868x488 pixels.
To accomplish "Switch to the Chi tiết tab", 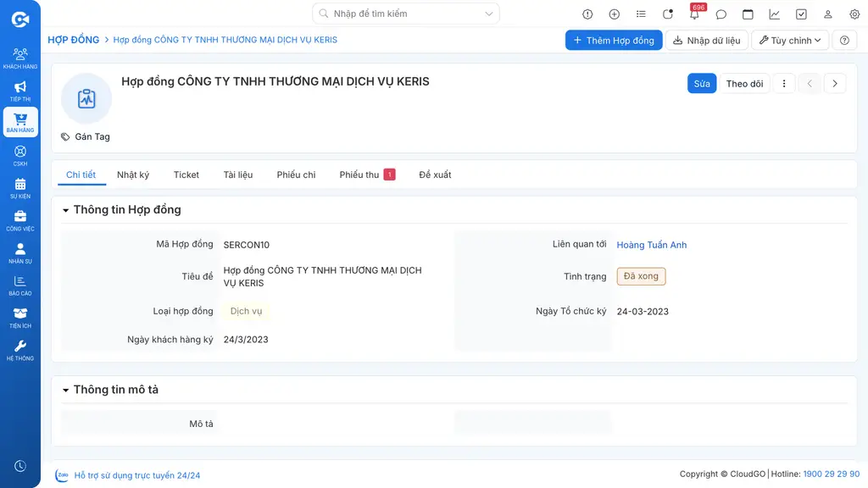I will click(x=81, y=175).
